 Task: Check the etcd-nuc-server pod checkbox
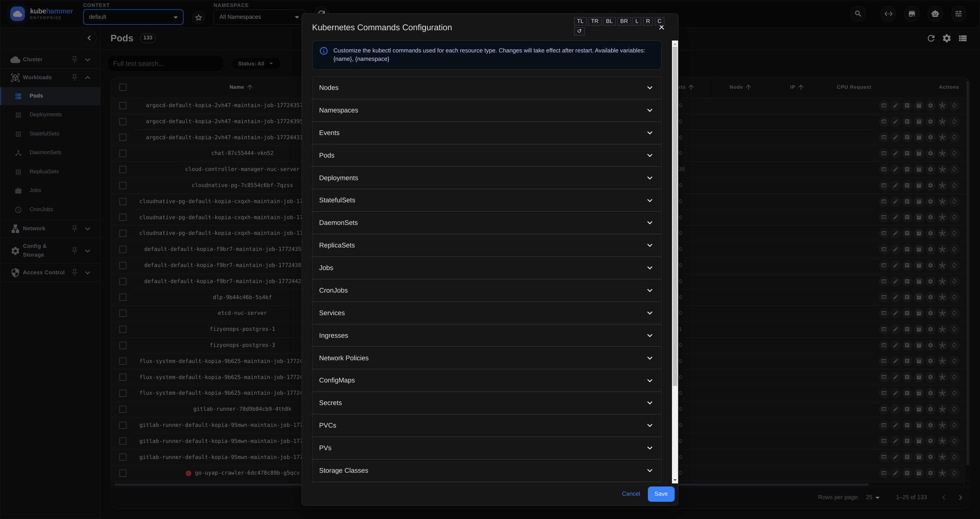123,313
